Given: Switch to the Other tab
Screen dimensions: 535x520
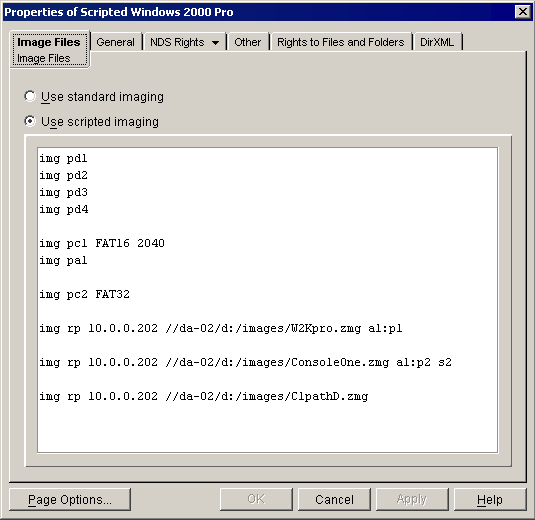Looking at the screenshot, I should click(247, 42).
